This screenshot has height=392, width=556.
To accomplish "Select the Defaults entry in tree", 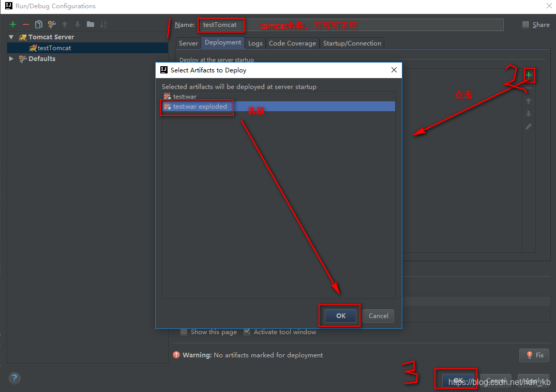I will 42,58.
